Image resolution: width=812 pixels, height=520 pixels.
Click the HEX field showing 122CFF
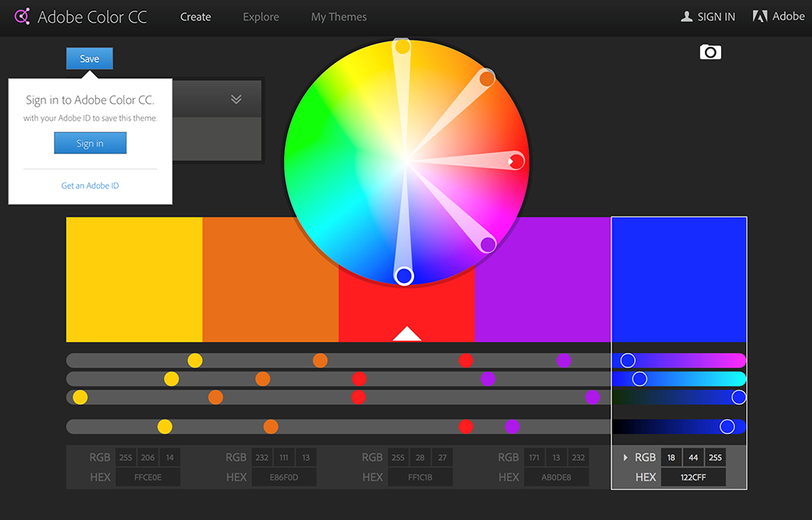click(693, 477)
